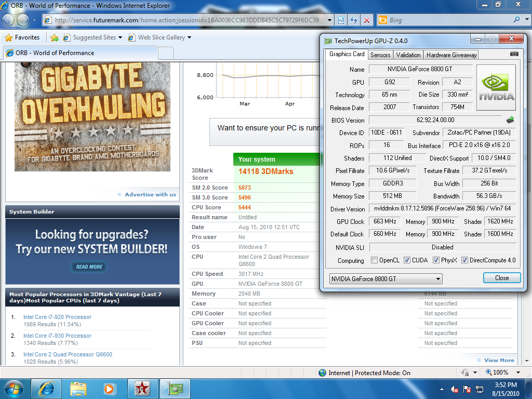Image resolution: width=532 pixels, height=399 pixels.
Task: Click the zoom magnifier at 100%
Action: point(488,372)
